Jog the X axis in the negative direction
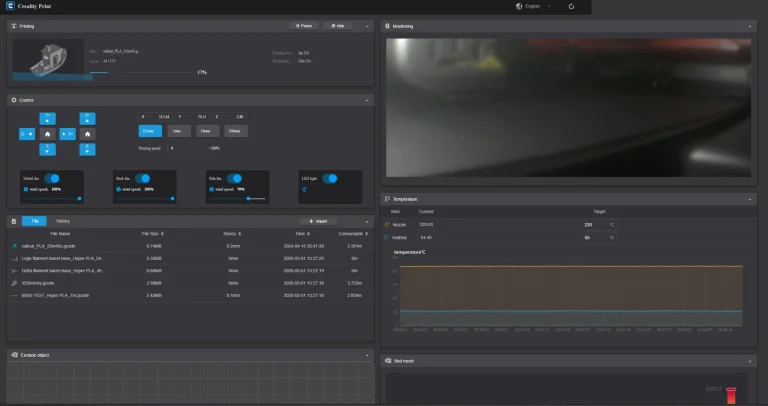Image resolution: width=768 pixels, height=406 pixels. pyautogui.click(x=27, y=133)
